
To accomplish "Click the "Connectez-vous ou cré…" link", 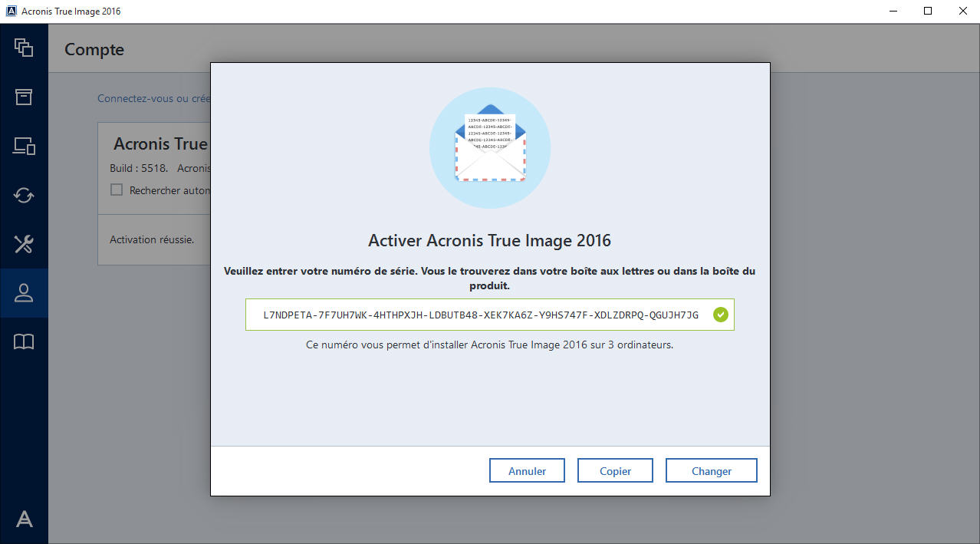I will click(x=153, y=99).
